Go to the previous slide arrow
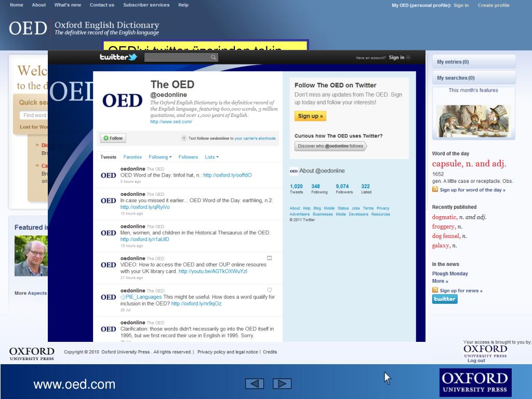Viewport: 532px width, 399px height. [255, 383]
